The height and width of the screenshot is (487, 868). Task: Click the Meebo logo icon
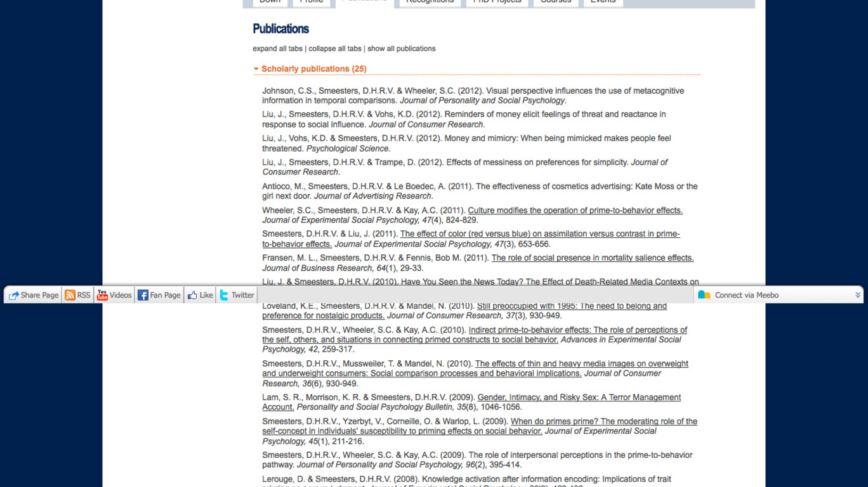pos(704,295)
